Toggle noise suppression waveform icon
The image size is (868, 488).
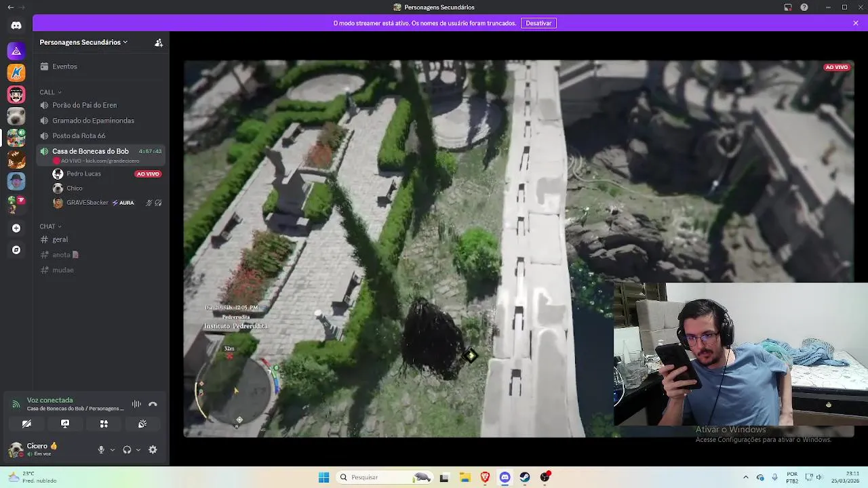coord(136,404)
